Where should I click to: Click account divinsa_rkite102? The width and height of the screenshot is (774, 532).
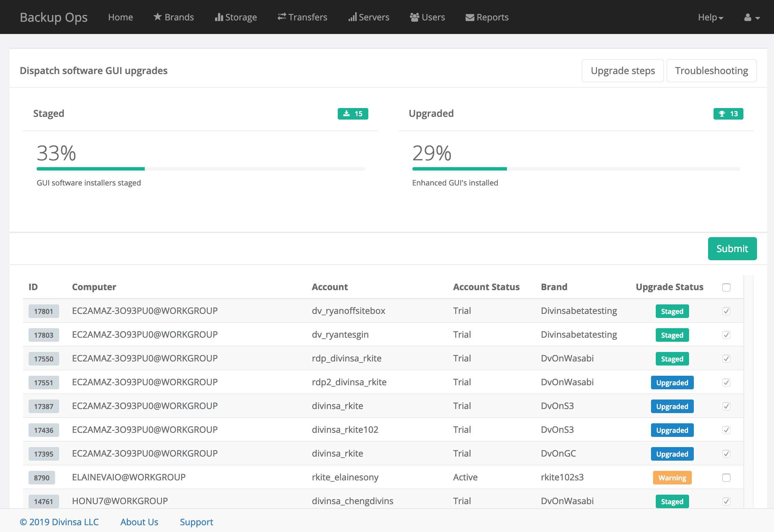coord(345,430)
